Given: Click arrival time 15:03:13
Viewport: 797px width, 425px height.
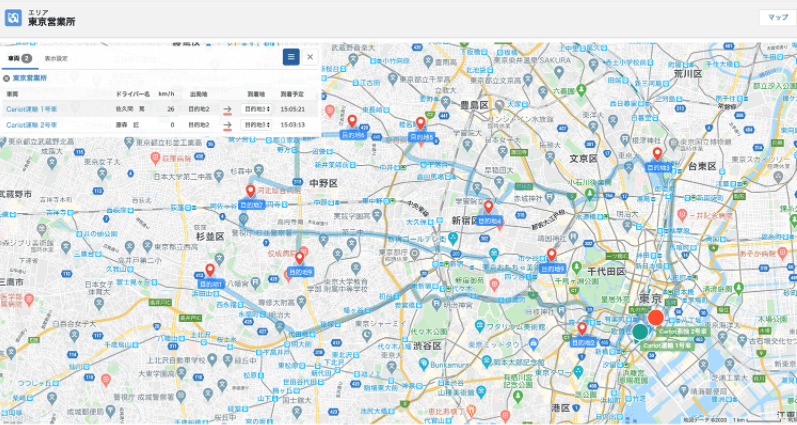Looking at the screenshot, I should 293,125.
